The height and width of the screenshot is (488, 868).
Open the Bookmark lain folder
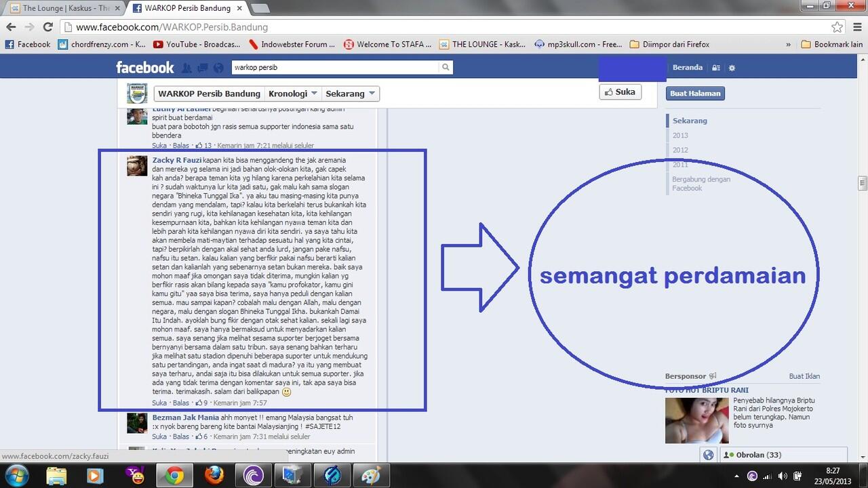click(832, 44)
